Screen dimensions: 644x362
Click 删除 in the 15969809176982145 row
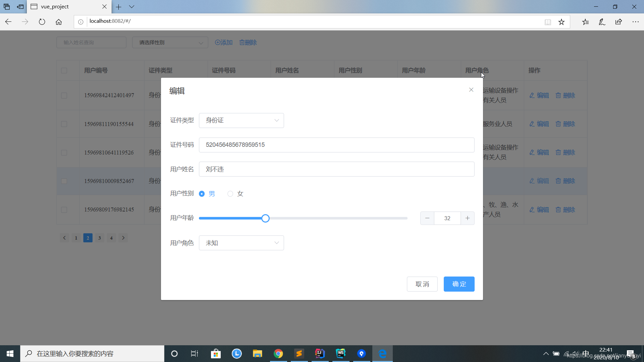coord(565,210)
